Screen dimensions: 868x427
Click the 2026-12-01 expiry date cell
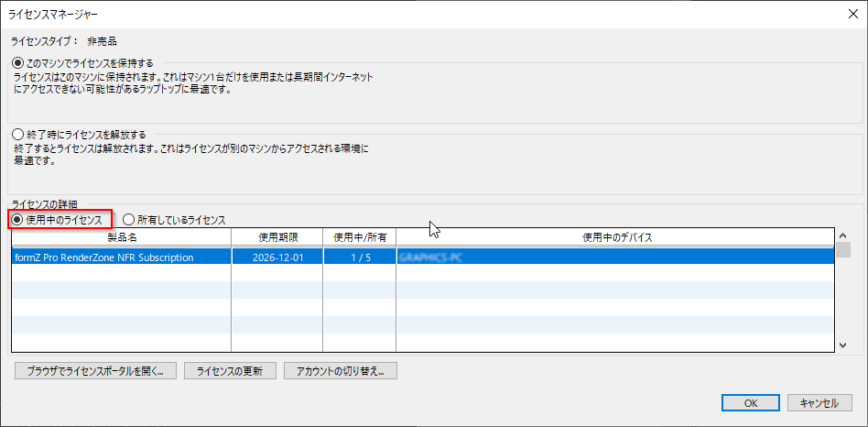click(x=277, y=257)
